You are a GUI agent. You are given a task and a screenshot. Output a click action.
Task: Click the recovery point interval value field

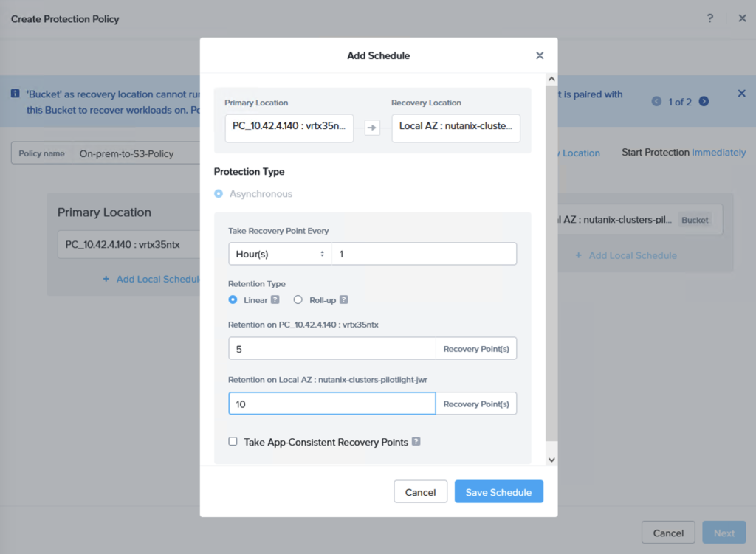(425, 254)
